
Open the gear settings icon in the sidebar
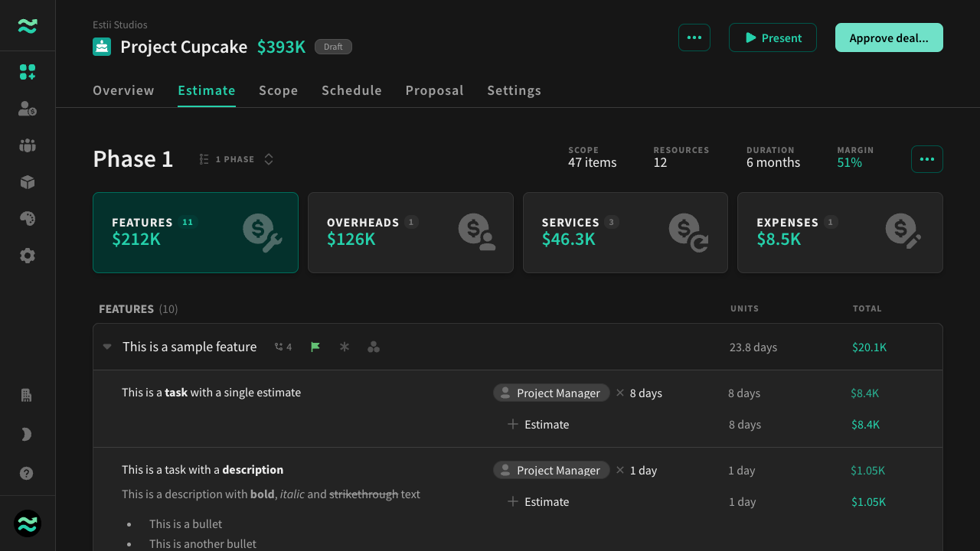pyautogui.click(x=28, y=256)
